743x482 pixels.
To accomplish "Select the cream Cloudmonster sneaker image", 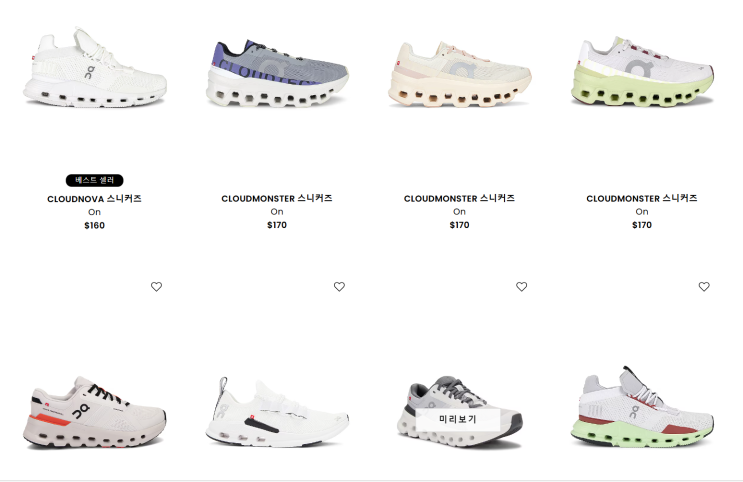I will pyautogui.click(x=460, y=73).
